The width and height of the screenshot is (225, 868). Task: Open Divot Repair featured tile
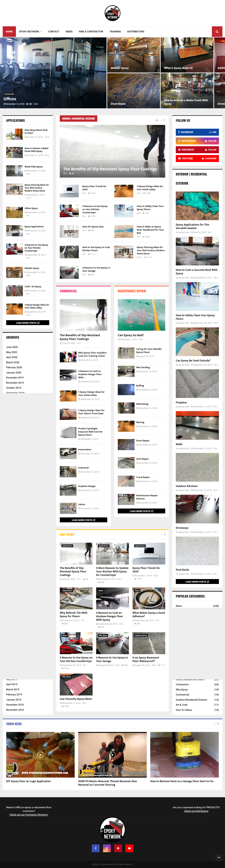134,91
